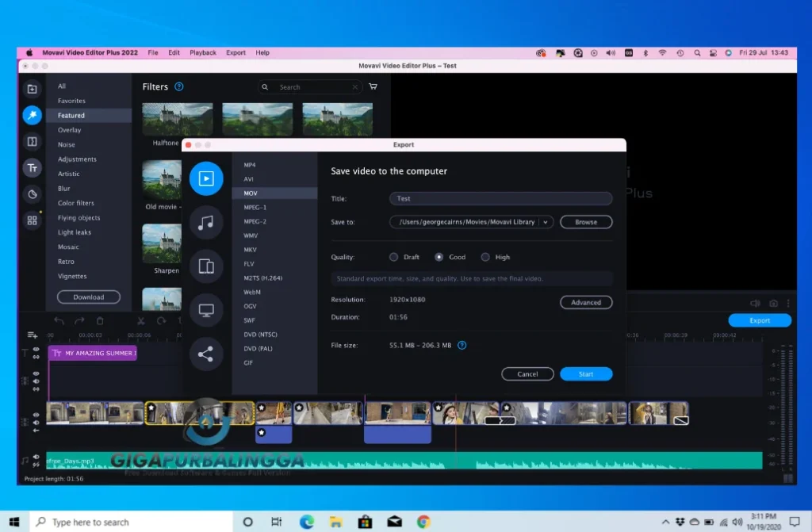Click the Title field showing Test
This screenshot has width=812, height=532.
[x=500, y=198]
